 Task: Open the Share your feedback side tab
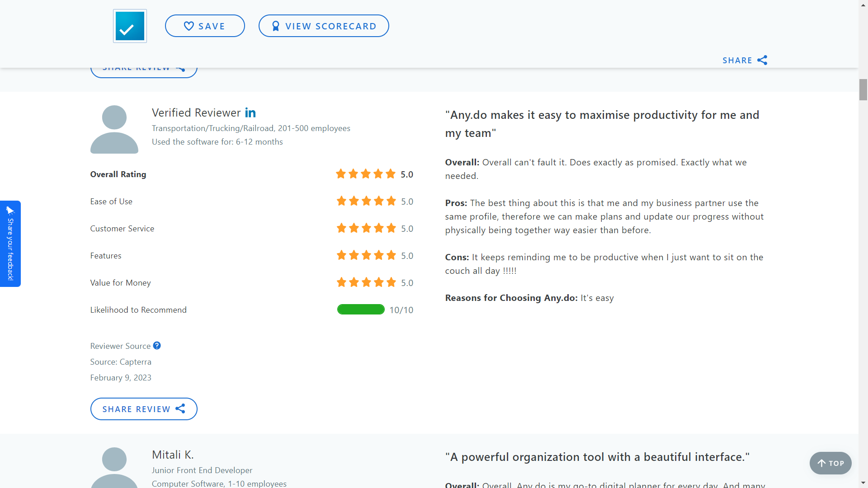click(10, 244)
